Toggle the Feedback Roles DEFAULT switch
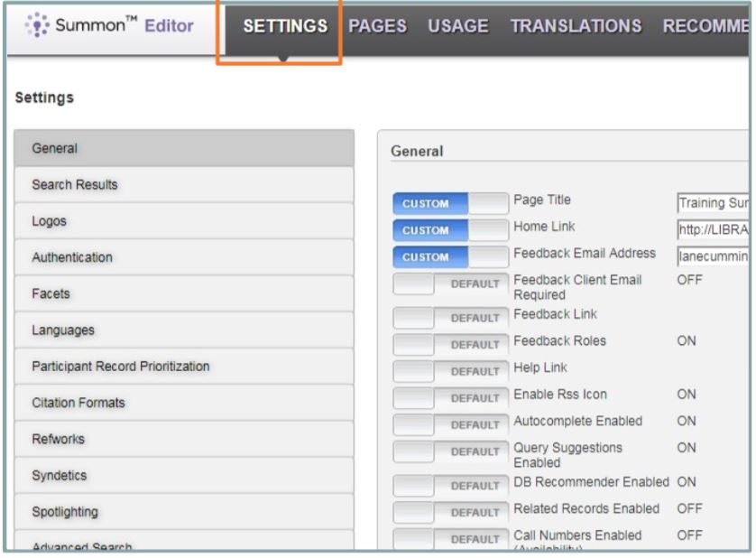This screenshot has width=756, height=558. click(x=450, y=345)
